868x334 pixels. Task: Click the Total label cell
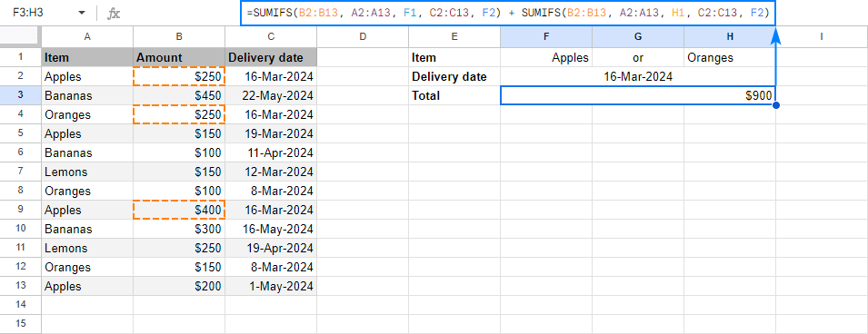pos(454,95)
